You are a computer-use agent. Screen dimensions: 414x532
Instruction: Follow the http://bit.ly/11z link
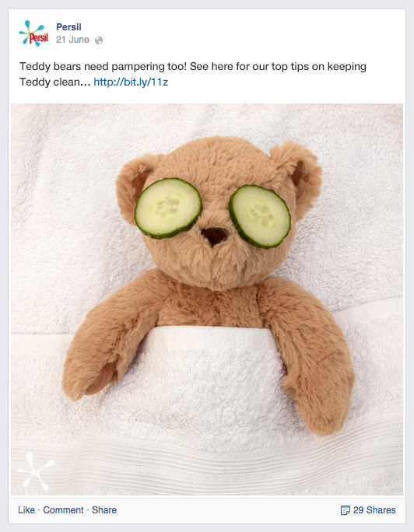(x=131, y=82)
